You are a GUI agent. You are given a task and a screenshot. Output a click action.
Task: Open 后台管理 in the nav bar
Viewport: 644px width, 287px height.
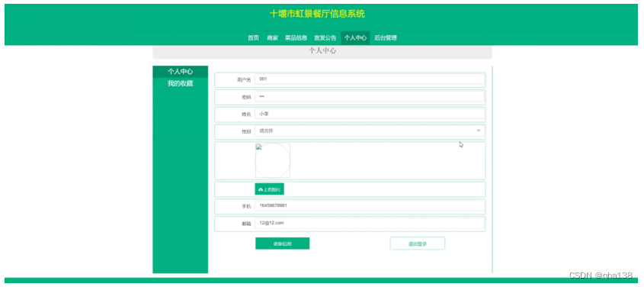click(x=386, y=38)
